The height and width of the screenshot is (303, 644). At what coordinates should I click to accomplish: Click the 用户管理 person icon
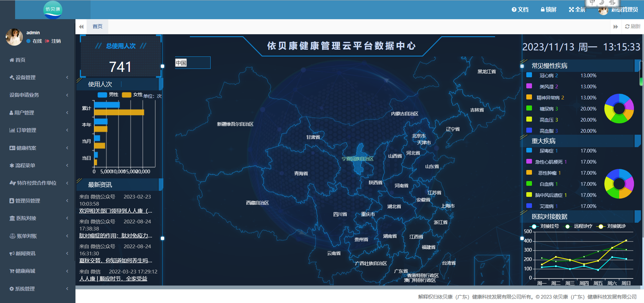11,113
